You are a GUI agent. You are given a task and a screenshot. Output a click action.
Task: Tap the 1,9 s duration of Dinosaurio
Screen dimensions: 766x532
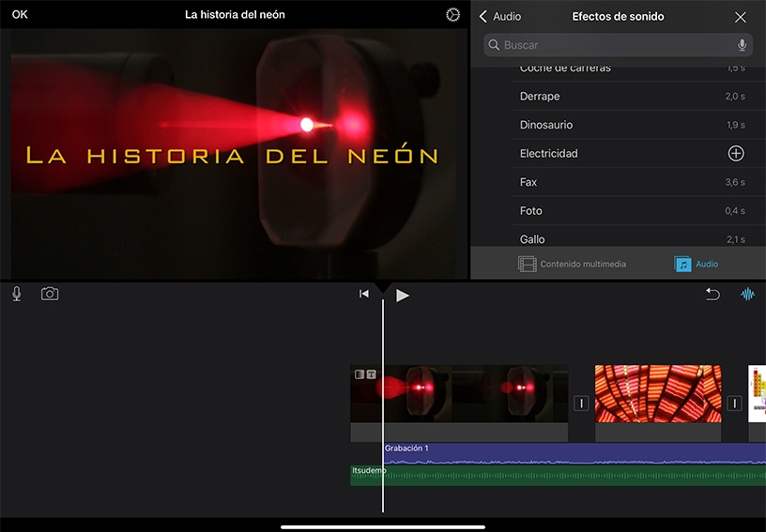click(735, 125)
